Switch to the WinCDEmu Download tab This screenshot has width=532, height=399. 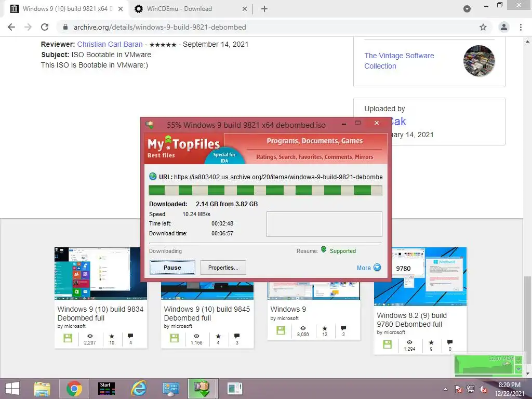click(x=190, y=9)
